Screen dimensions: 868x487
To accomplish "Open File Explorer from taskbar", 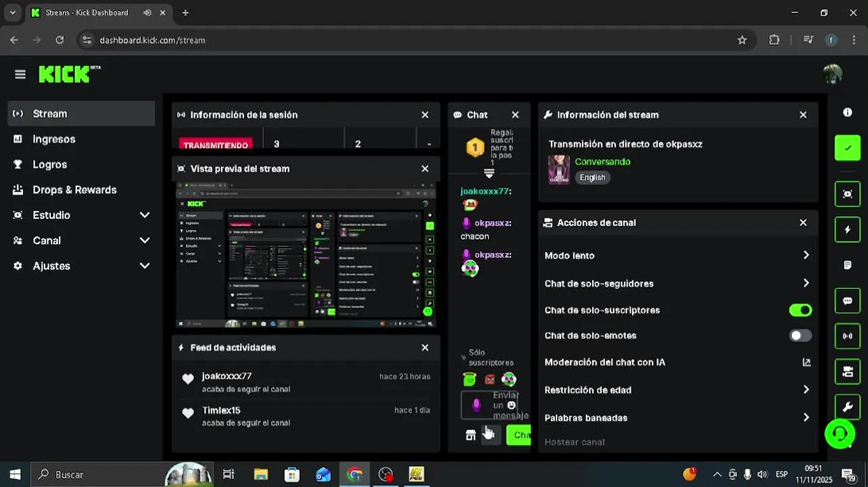I will [x=261, y=475].
